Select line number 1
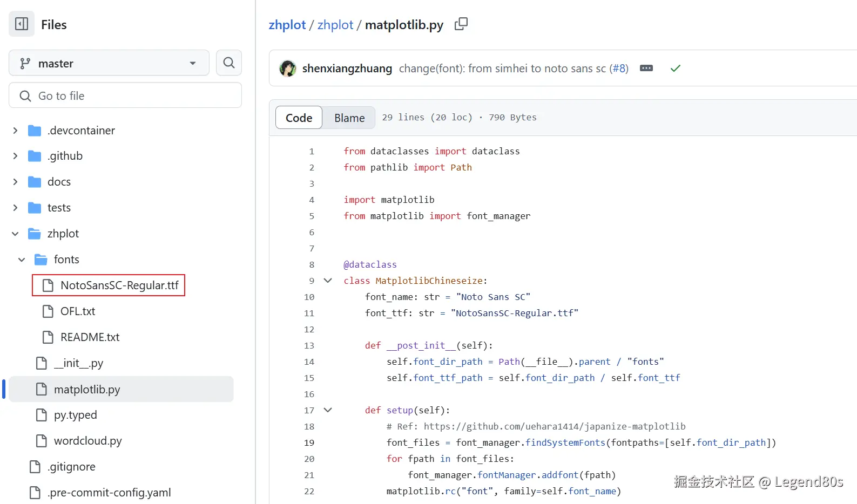 (x=312, y=152)
